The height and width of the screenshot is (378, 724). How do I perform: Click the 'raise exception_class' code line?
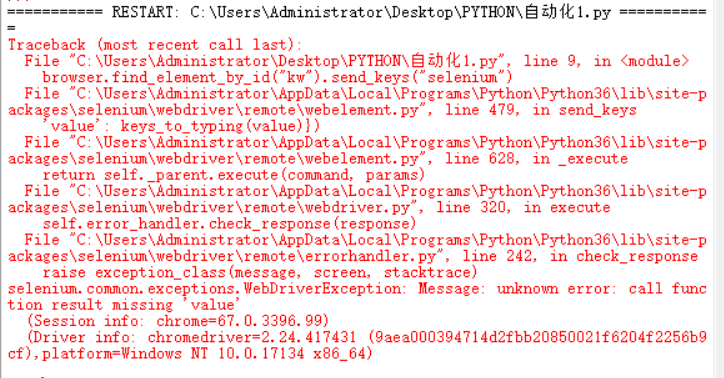[260, 272]
